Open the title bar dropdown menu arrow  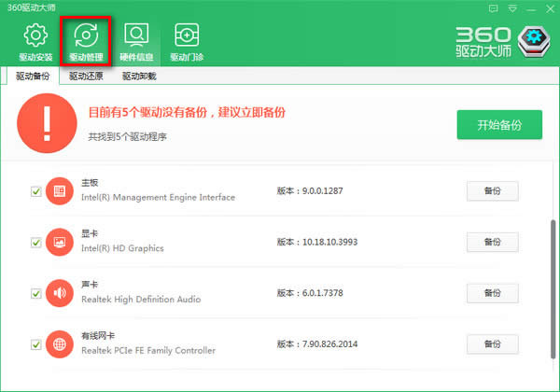pyautogui.click(x=512, y=8)
